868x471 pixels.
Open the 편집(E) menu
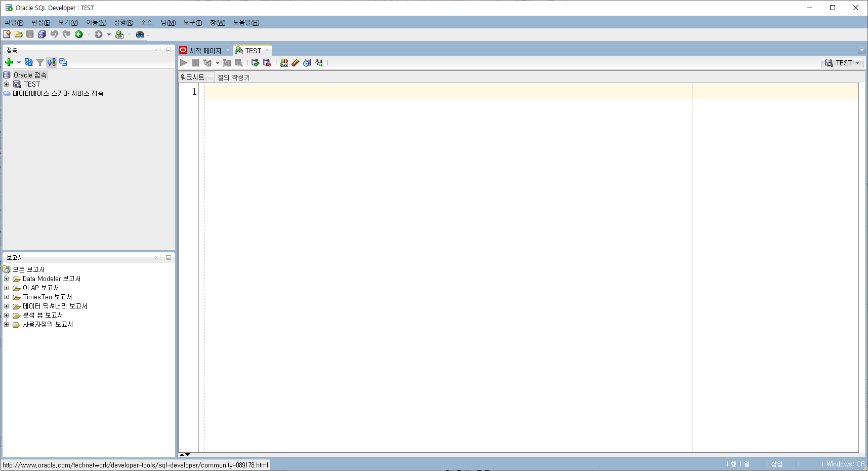40,22
